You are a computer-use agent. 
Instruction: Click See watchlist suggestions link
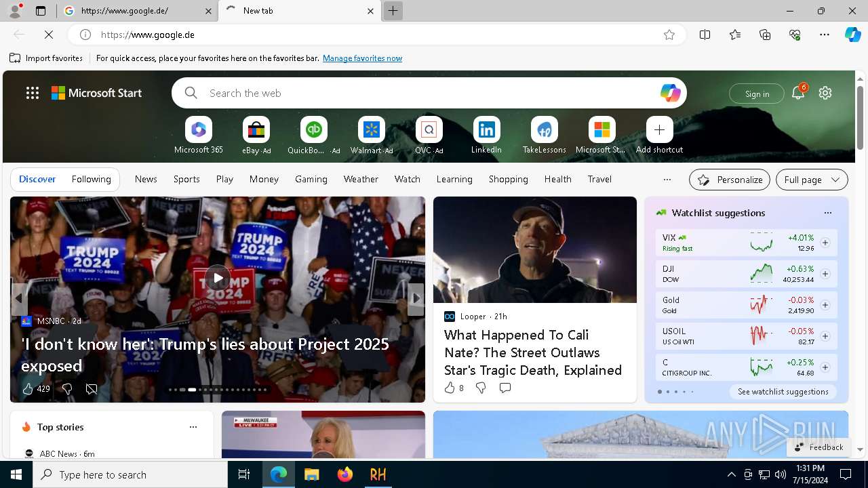coord(783,392)
